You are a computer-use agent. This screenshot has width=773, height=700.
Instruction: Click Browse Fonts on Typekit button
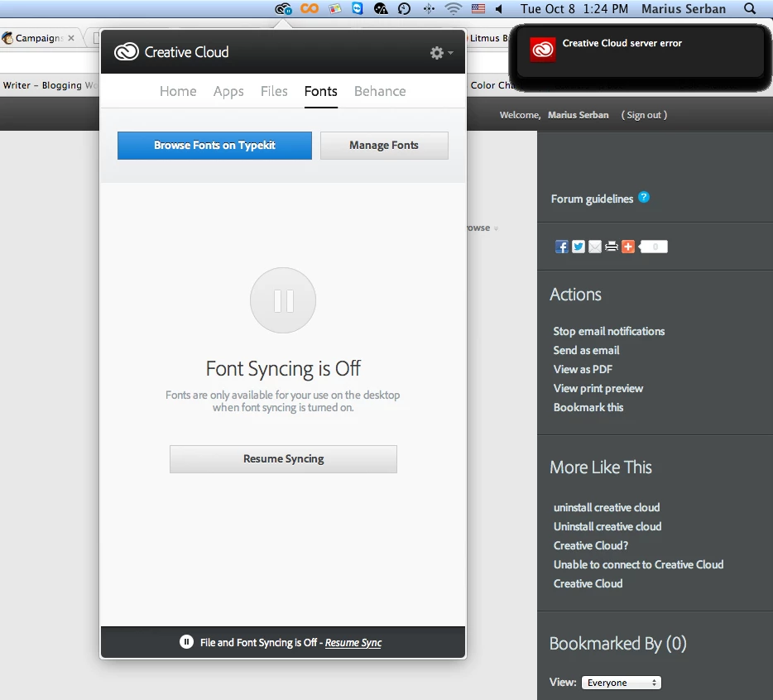(214, 146)
